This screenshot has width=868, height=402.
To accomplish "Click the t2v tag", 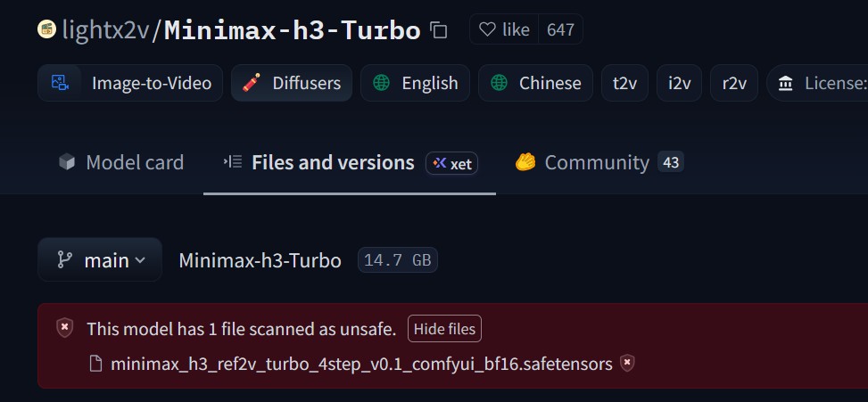I will point(624,83).
